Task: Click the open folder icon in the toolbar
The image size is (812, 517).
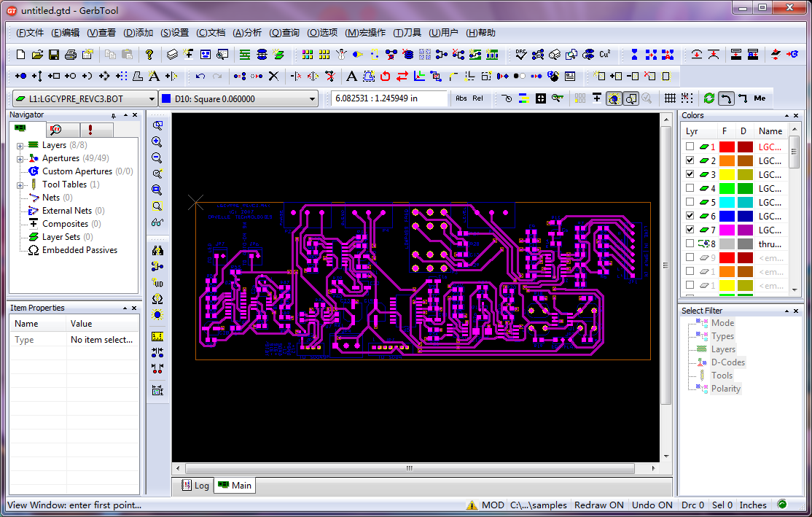Action: click(37, 55)
